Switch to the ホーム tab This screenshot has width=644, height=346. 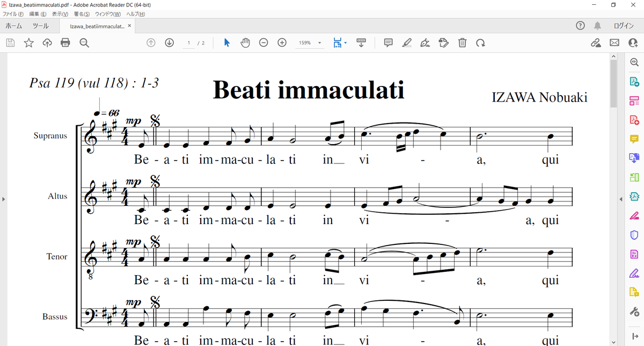point(13,25)
